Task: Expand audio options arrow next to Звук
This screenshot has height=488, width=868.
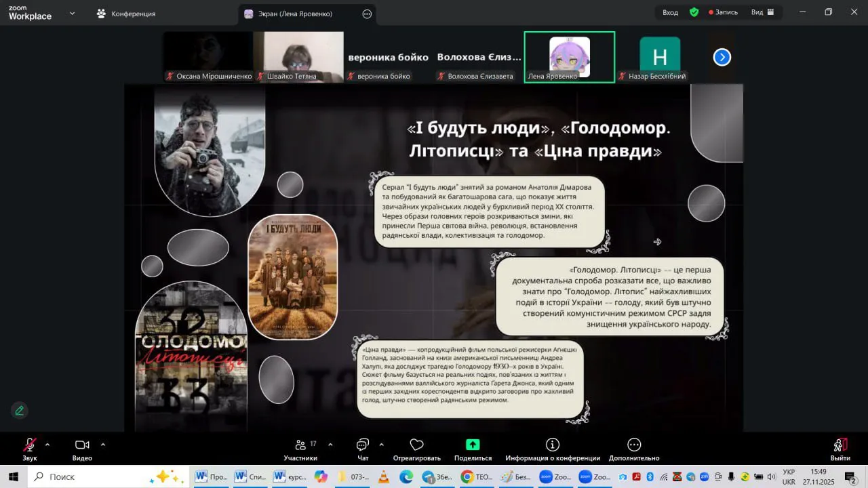Action: click(x=47, y=445)
